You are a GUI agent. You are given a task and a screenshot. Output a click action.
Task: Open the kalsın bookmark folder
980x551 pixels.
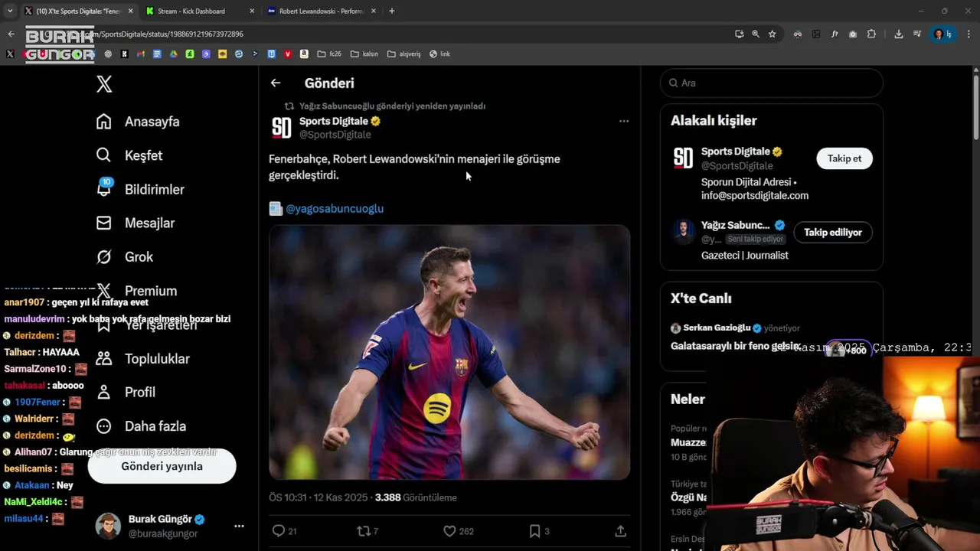coord(364,54)
